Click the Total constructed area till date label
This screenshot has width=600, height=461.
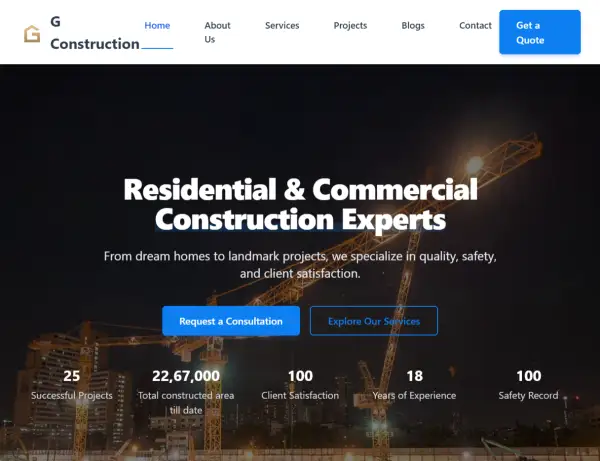(186, 402)
